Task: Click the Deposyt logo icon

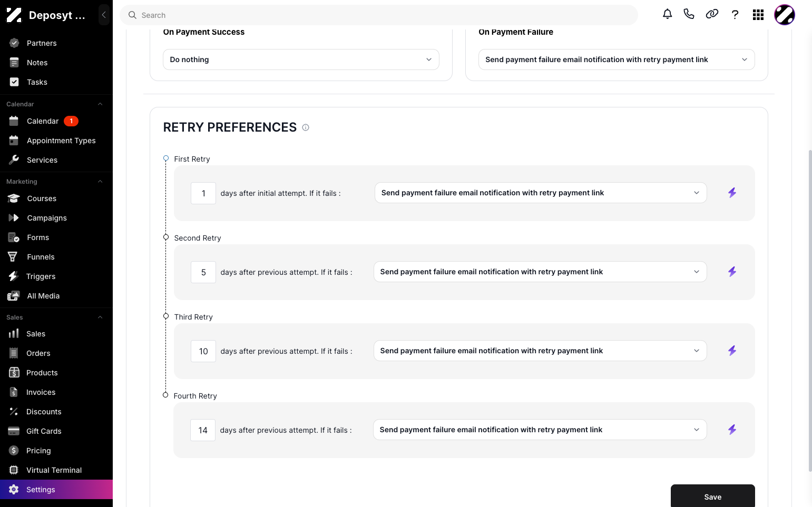Action: tap(14, 15)
